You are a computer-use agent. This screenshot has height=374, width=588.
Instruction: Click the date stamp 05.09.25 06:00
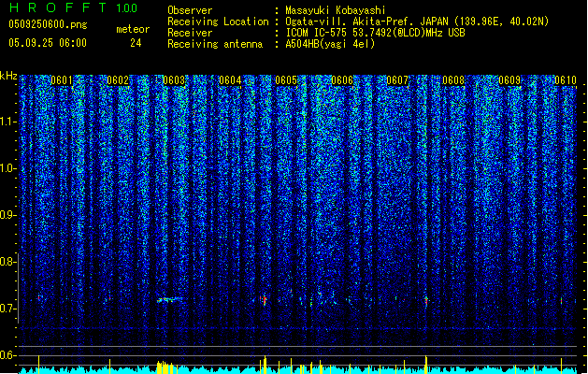click(48, 43)
